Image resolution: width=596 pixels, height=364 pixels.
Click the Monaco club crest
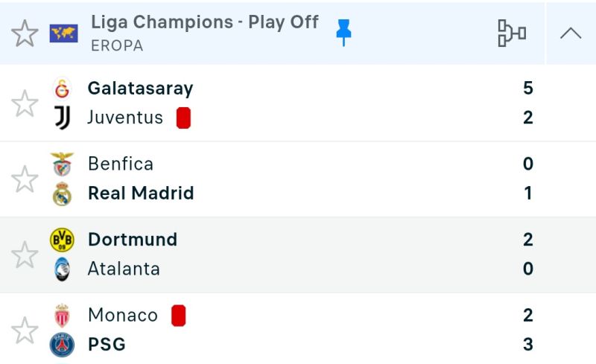pos(63,316)
